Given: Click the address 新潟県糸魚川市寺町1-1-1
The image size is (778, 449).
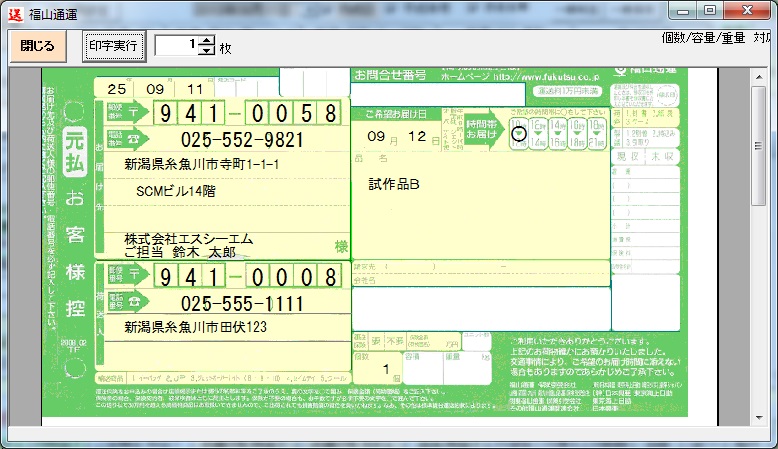Looking at the screenshot, I should pyautogui.click(x=201, y=164).
